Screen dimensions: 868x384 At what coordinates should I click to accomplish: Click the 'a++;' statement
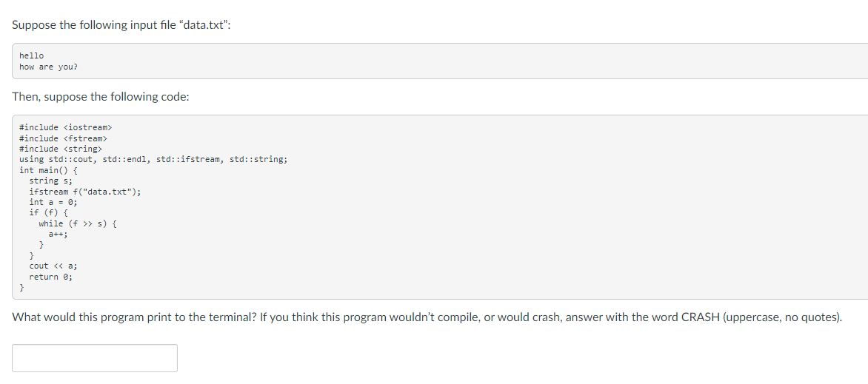tap(58, 234)
